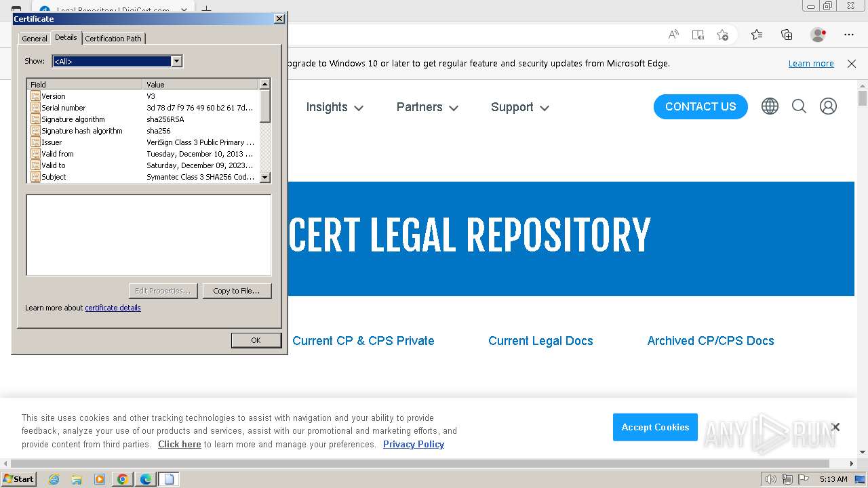Click the Current CP & CPS Private tab

(363, 341)
